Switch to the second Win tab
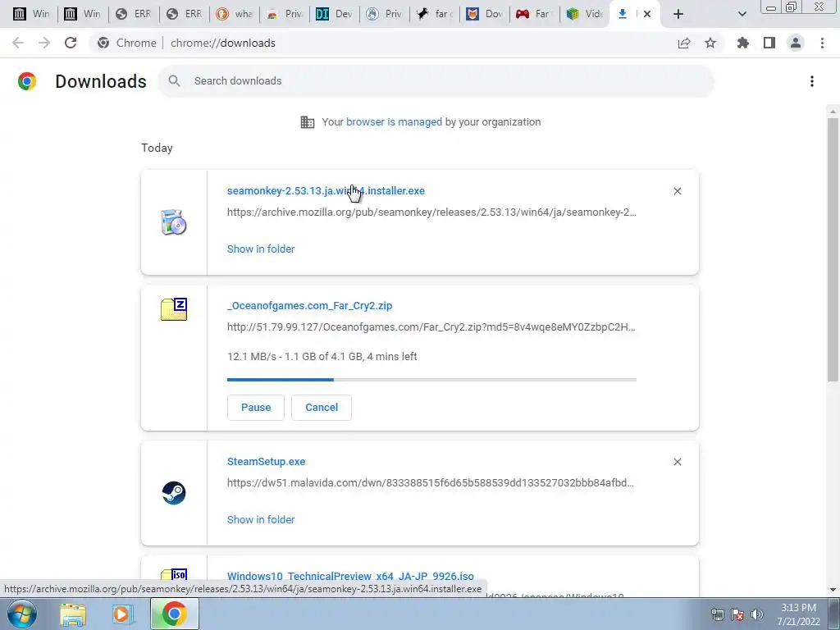 click(x=82, y=14)
